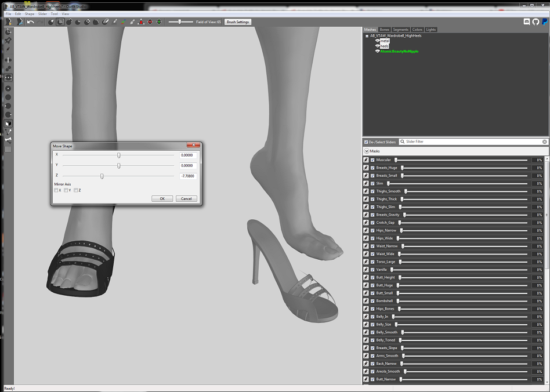Image resolution: width=550 pixels, height=392 pixels.
Task: Select the Eraser-shaped Smooth brush icon
Action: (105, 21)
